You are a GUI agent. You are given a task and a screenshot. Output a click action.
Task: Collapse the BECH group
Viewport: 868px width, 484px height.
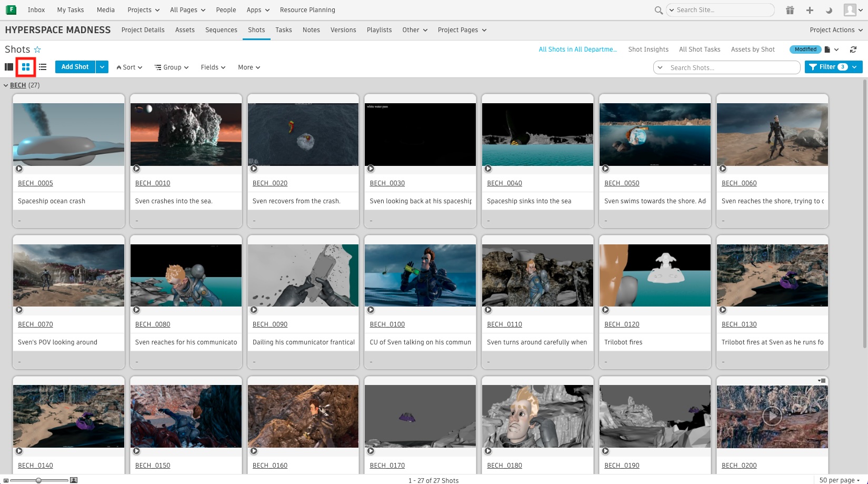(6, 85)
